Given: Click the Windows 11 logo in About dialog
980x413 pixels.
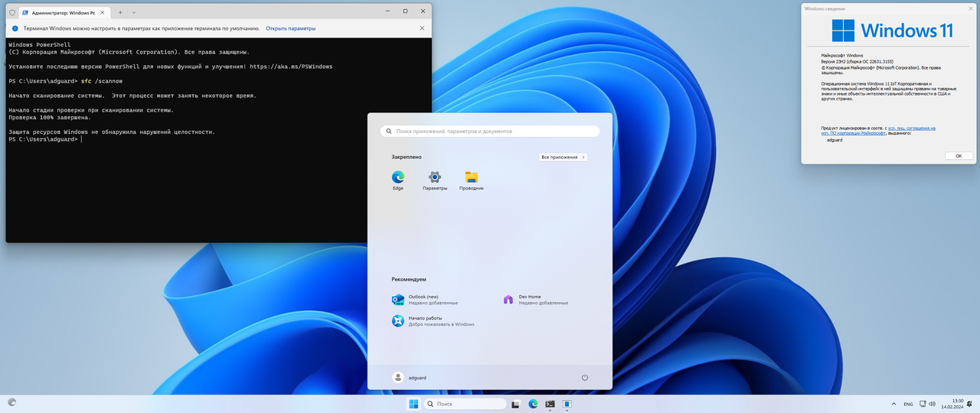Looking at the screenshot, I should coord(893,31).
